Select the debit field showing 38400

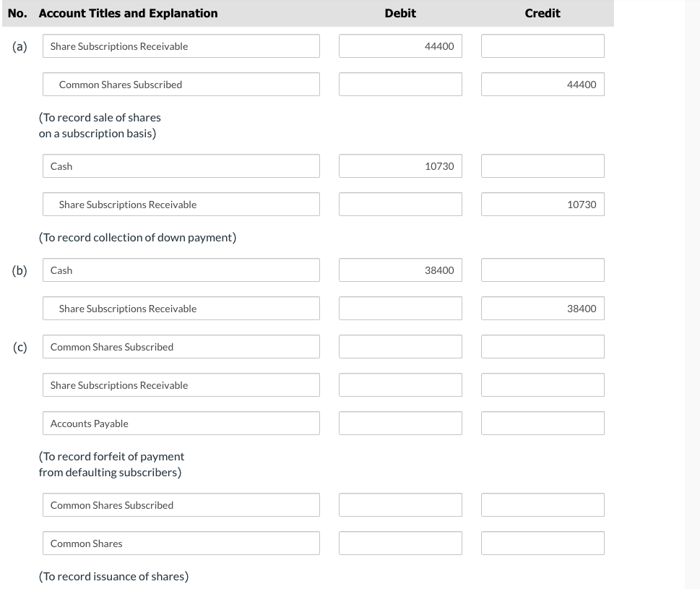point(400,270)
